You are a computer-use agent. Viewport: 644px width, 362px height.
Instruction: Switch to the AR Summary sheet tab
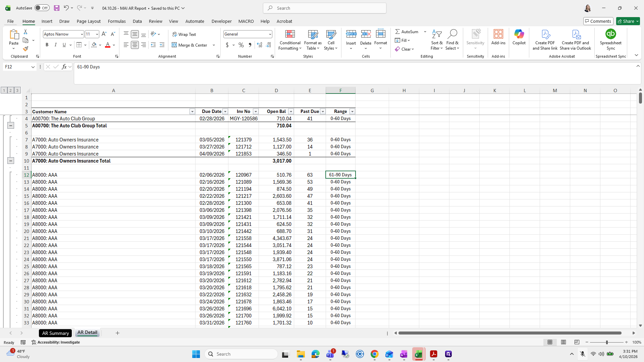tap(55, 333)
